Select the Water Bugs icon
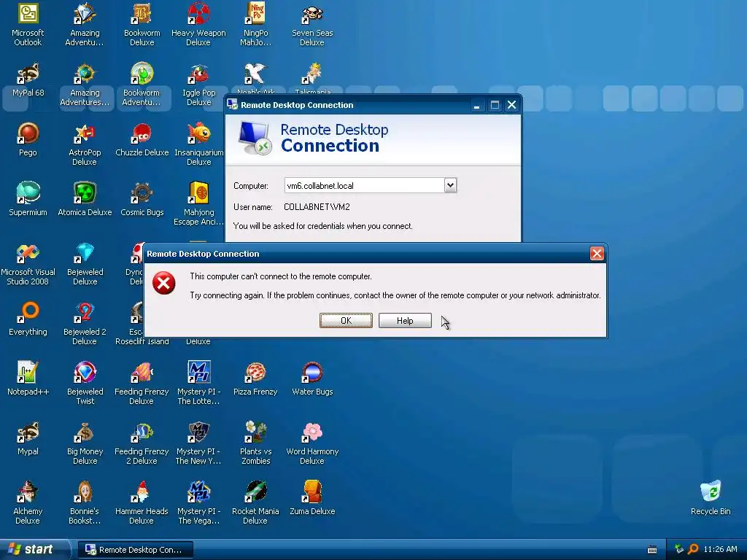The height and width of the screenshot is (560, 747). point(312,378)
